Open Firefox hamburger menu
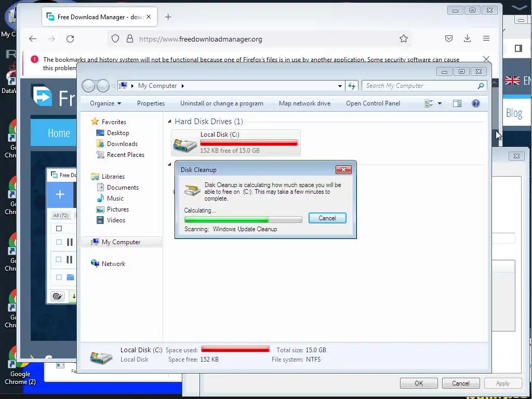Viewport: 532px width, 399px height. click(x=486, y=38)
